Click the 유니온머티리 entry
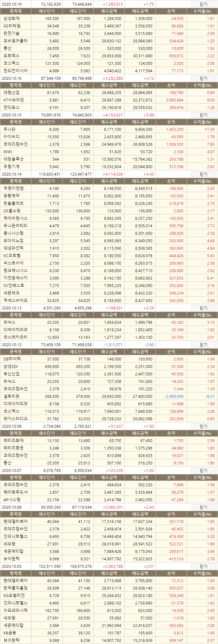 16,226
